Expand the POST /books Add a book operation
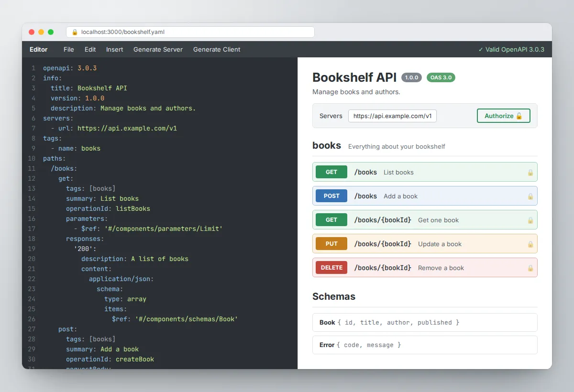This screenshot has height=392, width=574. [425, 196]
